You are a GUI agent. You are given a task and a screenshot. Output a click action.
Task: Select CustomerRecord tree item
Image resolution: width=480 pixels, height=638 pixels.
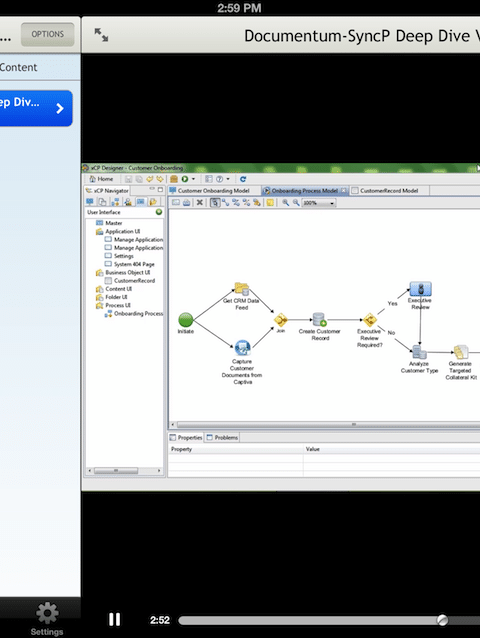point(130,281)
